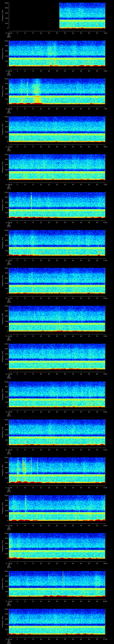Click 'Frequency (Hz)' axis title of 21:20:00 panel
This screenshot has width=114, height=644.
coord(3,622)
